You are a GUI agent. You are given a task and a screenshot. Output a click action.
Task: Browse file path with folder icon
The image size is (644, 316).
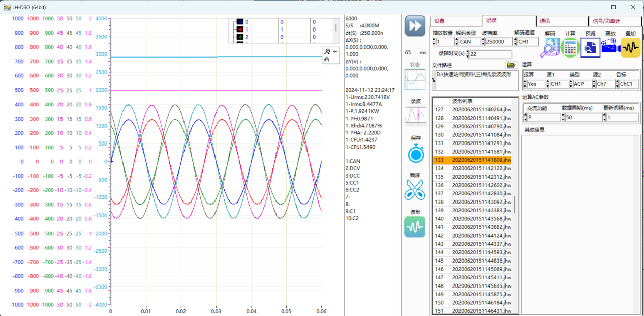[x=511, y=65]
